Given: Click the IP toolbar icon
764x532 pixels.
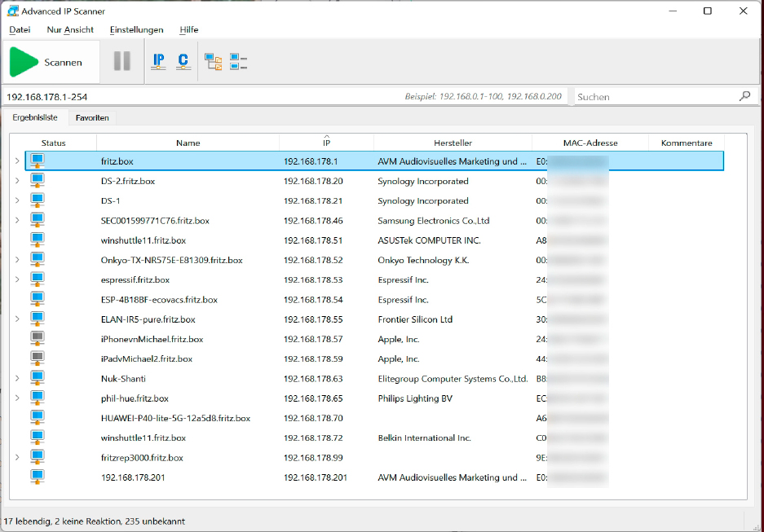Looking at the screenshot, I should click(x=158, y=61).
